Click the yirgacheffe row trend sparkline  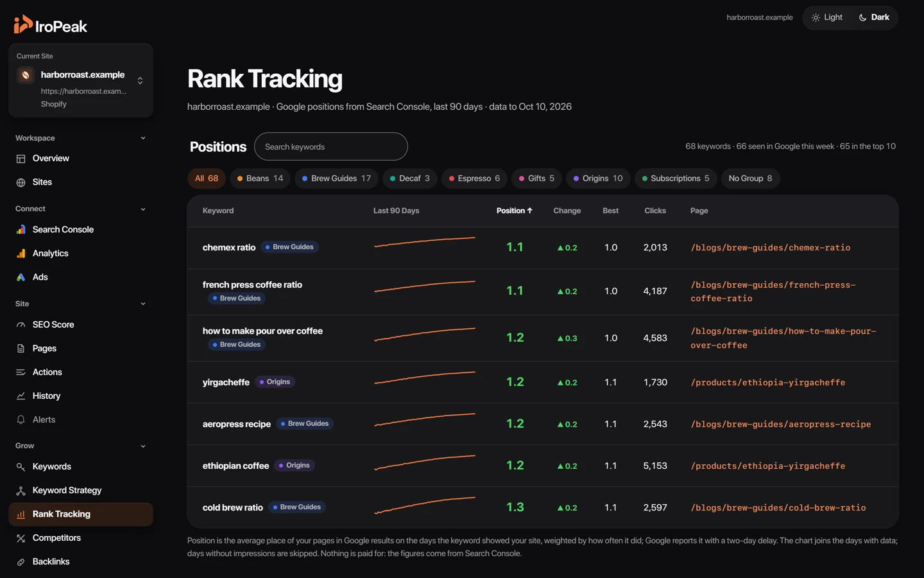tap(425, 378)
